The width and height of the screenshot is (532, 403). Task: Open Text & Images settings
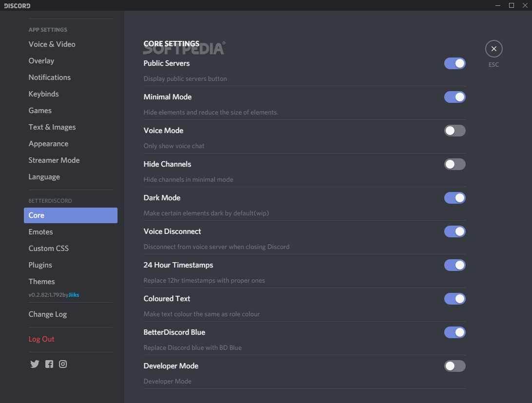(x=71, y=128)
